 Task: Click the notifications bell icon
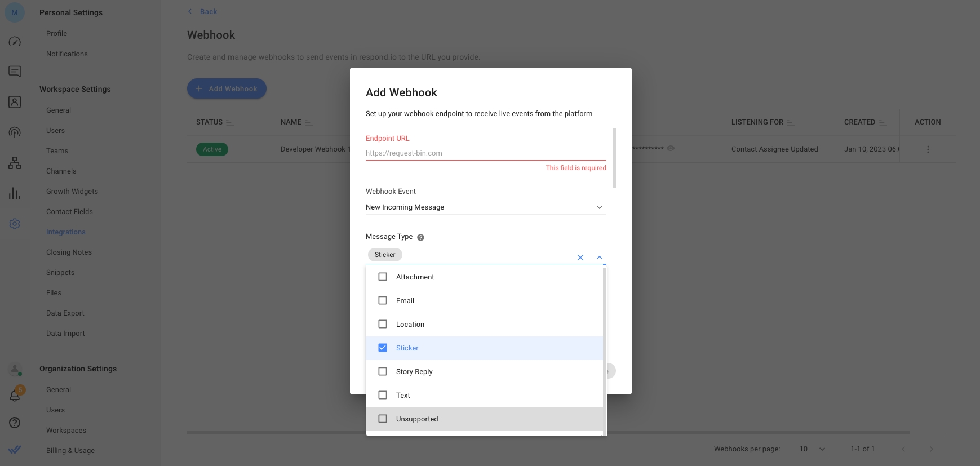[15, 396]
